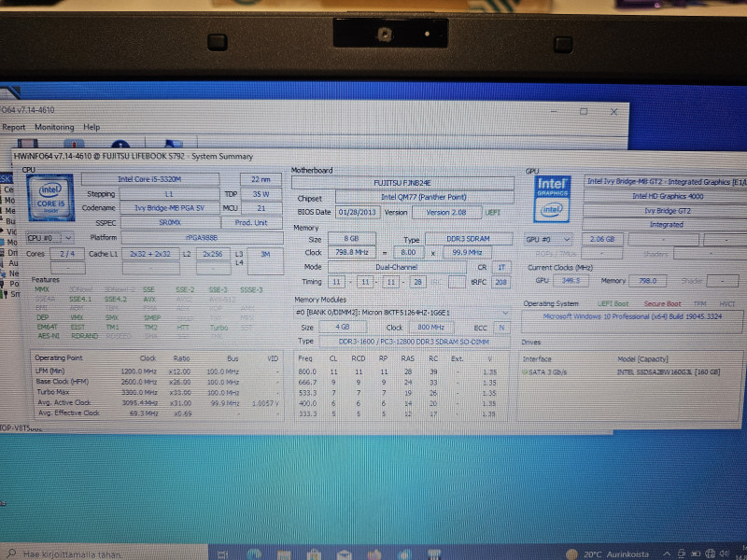Click the Intel Graphics GPU logo
The height and width of the screenshot is (560, 747).
[552, 199]
